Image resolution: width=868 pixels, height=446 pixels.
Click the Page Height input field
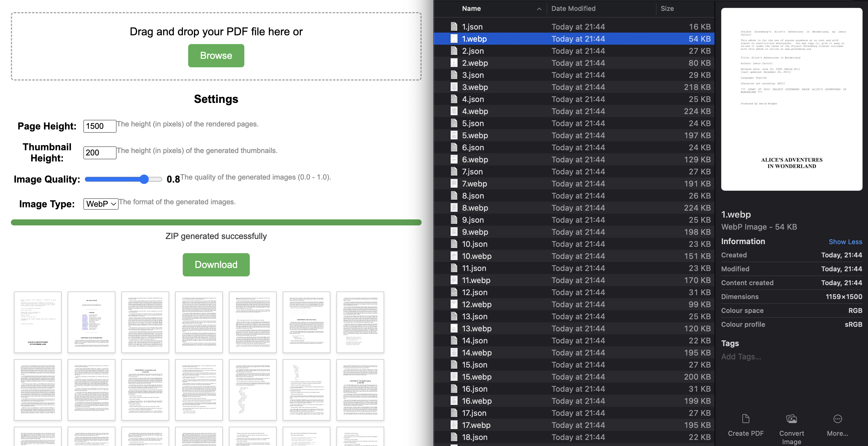pyautogui.click(x=99, y=126)
